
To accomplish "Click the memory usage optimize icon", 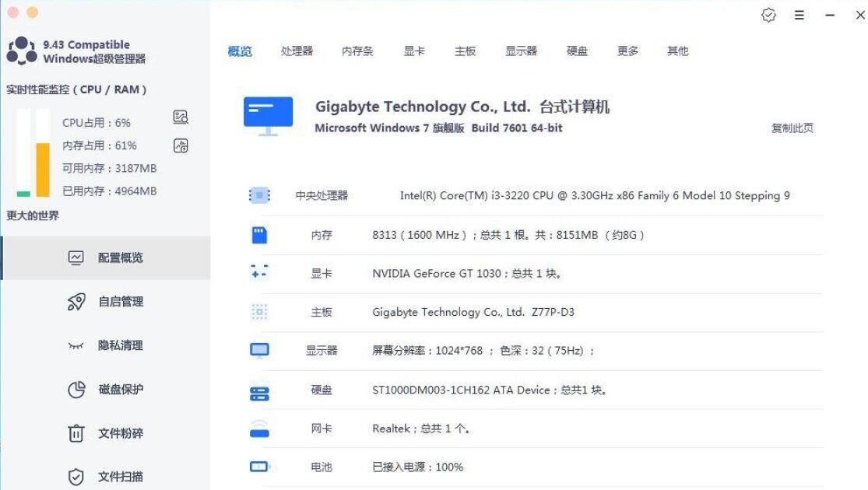I will pos(181,145).
